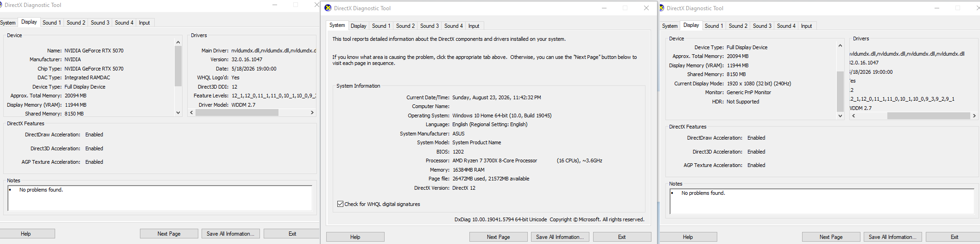The width and height of the screenshot is (980, 244).
Task: Select WDDM 2.7 Driver Model in left window
Action: pos(243,105)
